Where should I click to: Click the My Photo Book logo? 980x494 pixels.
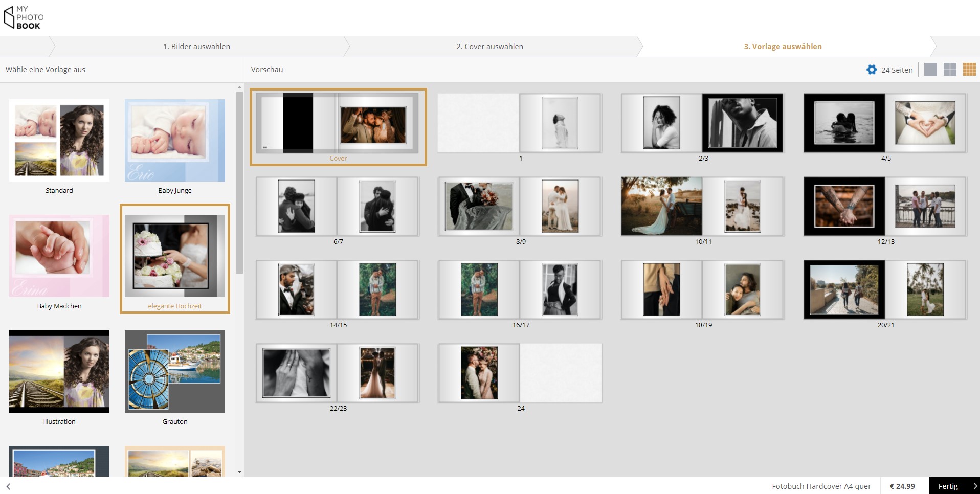pyautogui.click(x=24, y=17)
